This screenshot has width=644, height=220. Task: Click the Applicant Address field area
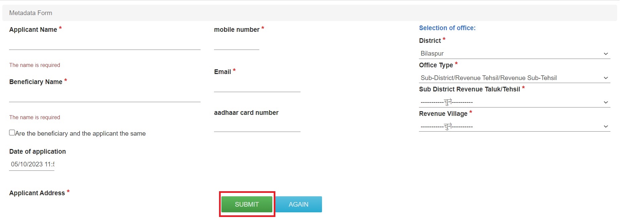pos(104,208)
